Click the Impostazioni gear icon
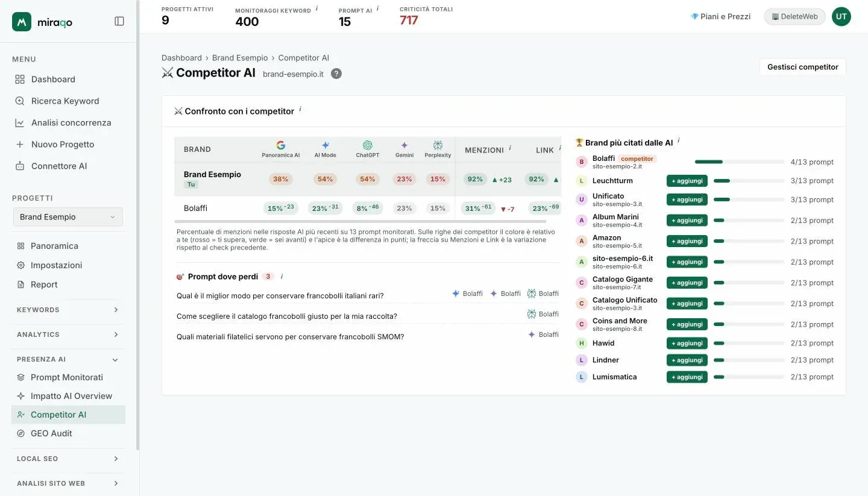Viewport: 868px width, 496px height. tap(20, 265)
